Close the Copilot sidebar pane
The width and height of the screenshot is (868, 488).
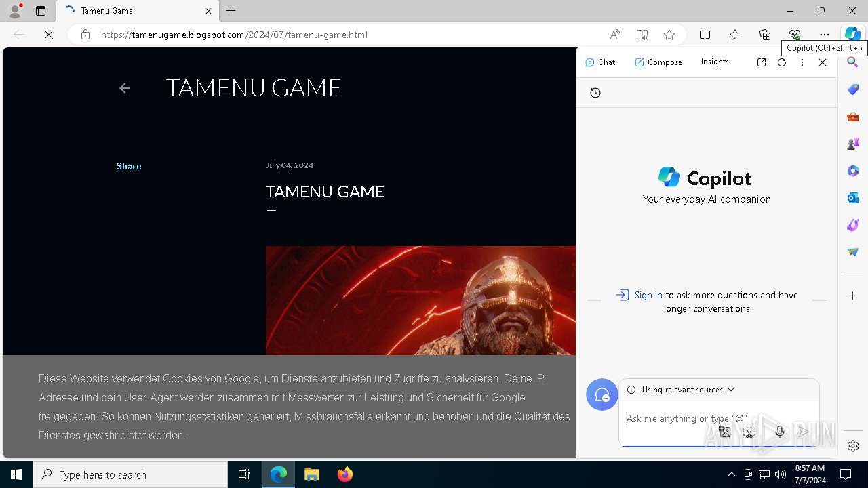point(823,62)
